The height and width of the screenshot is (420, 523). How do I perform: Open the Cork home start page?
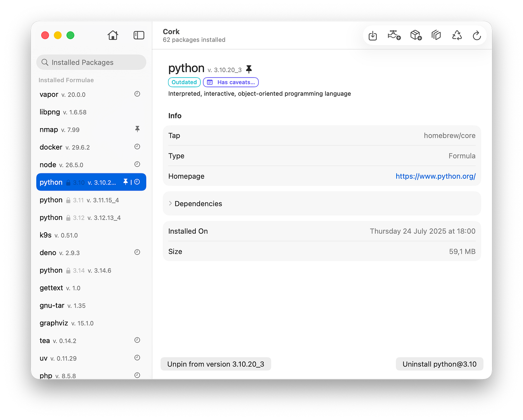[113, 35]
